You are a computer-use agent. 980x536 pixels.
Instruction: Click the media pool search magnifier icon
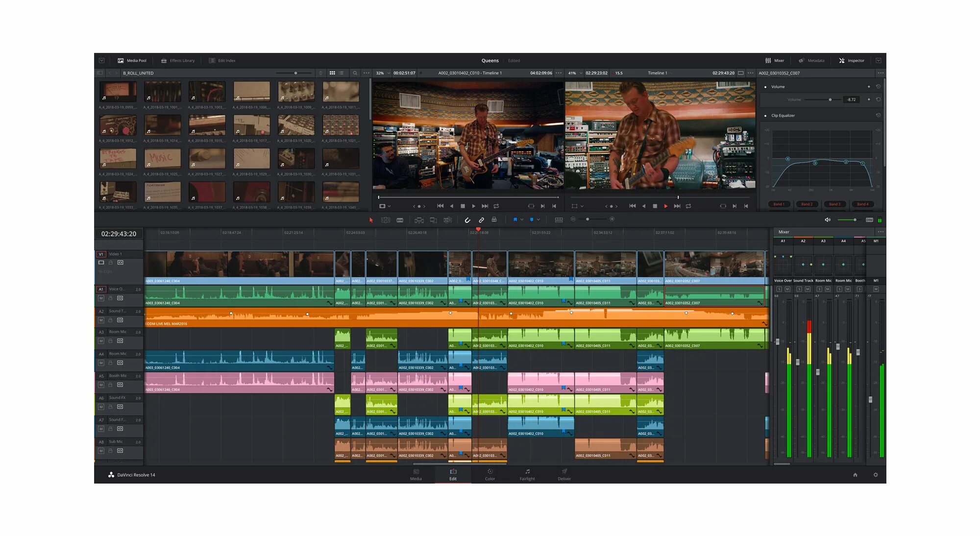[355, 73]
